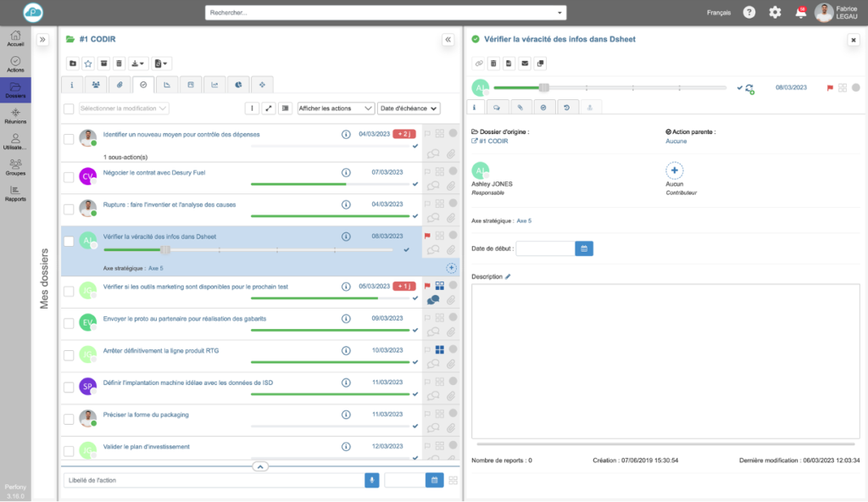Open the comments tab in action details
Image resolution: width=868 pixels, height=502 pixels.
coord(496,107)
